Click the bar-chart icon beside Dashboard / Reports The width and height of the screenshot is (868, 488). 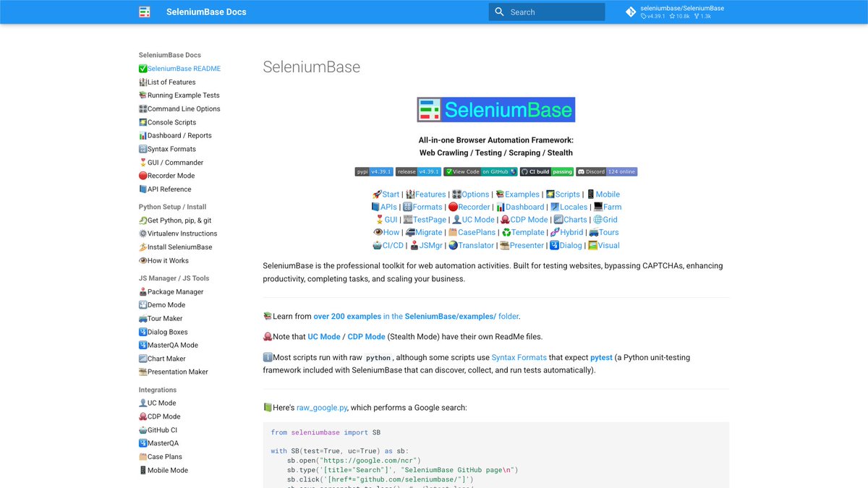click(144, 135)
